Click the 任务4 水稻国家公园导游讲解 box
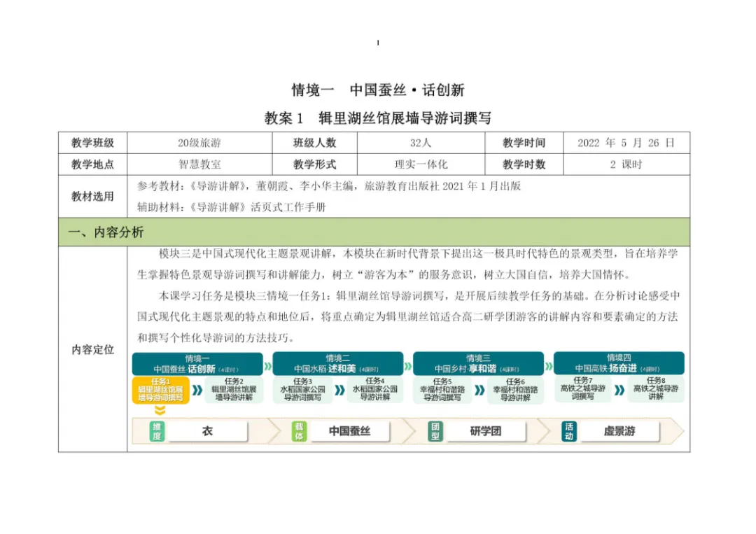The width and height of the screenshot is (756, 534). (x=375, y=390)
